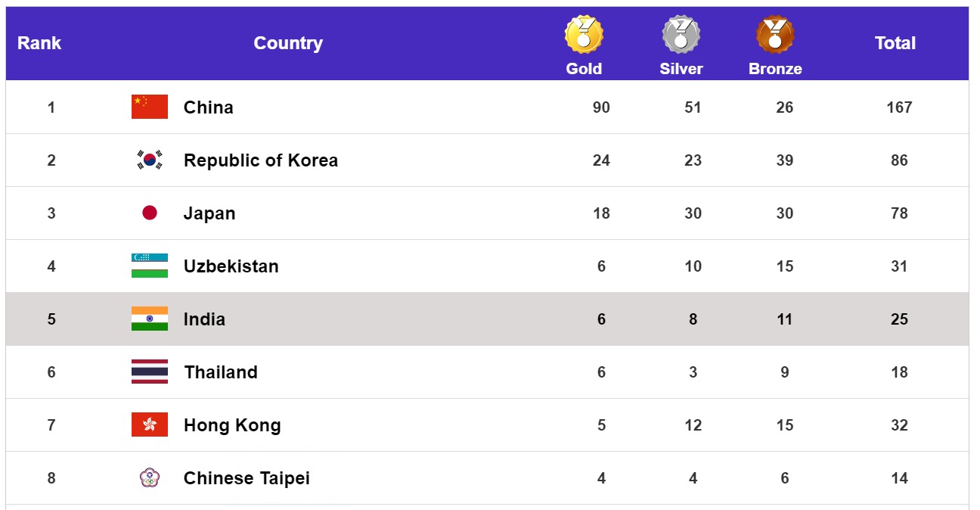Click the silver medal icon
Image resolution: width=980 pixels, height=510 pixels.
click(x=681, y=34)
